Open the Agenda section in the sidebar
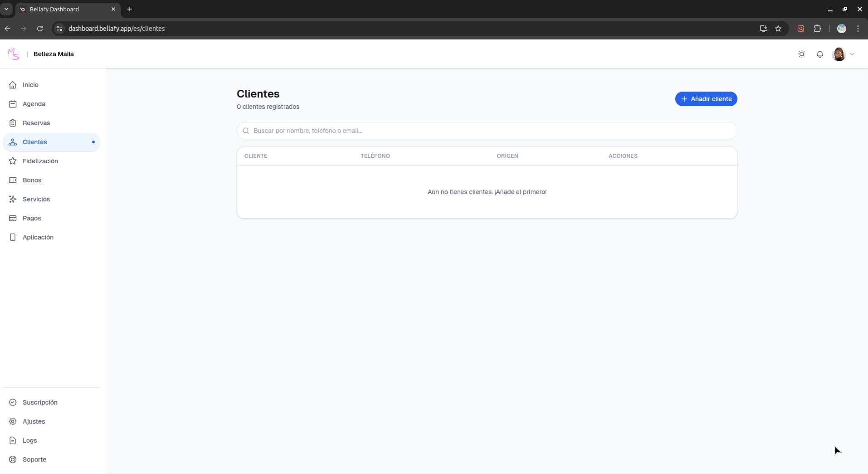 pos(34,104)
